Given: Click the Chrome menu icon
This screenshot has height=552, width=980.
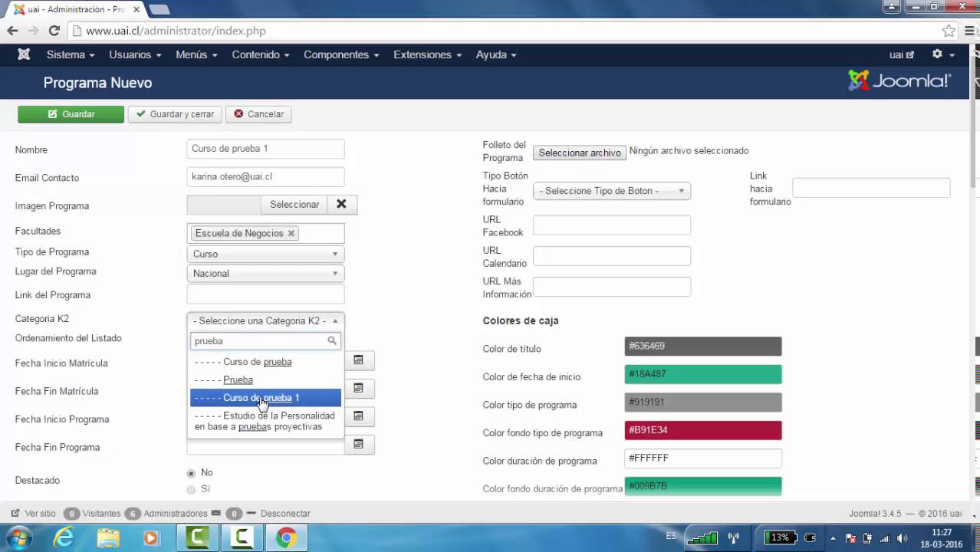Looking at the screenshot, I should [x=969, y=31].
